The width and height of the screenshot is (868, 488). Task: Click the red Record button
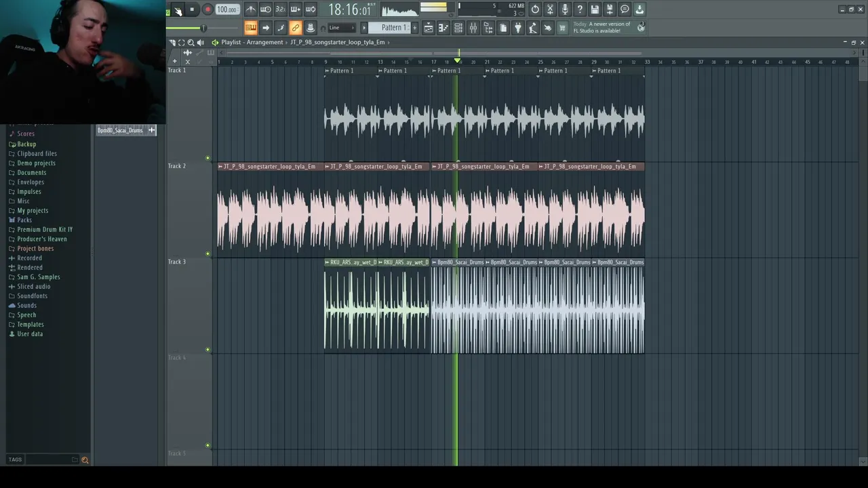[x=208, y=9]
